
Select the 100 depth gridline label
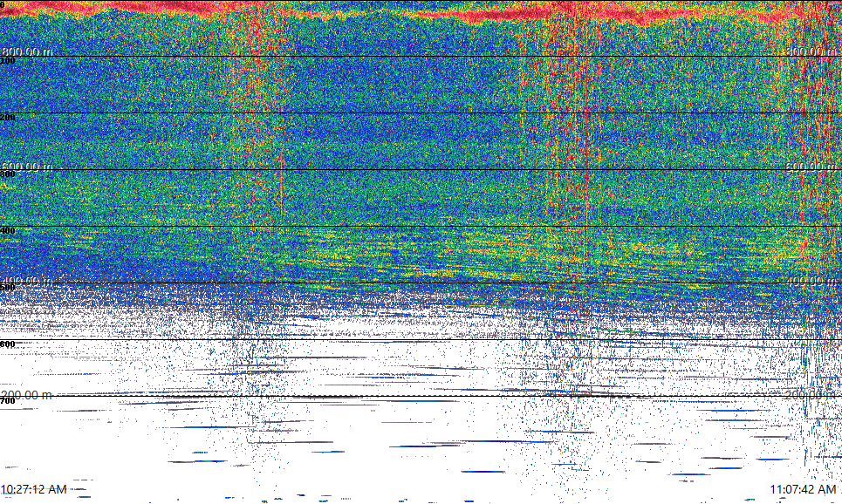point(8,61)
